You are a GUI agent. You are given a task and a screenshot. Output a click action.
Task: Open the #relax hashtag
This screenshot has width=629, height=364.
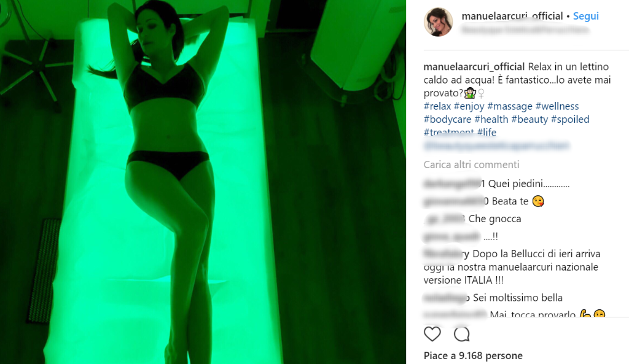pyautogui.click(x=437, y=106)
